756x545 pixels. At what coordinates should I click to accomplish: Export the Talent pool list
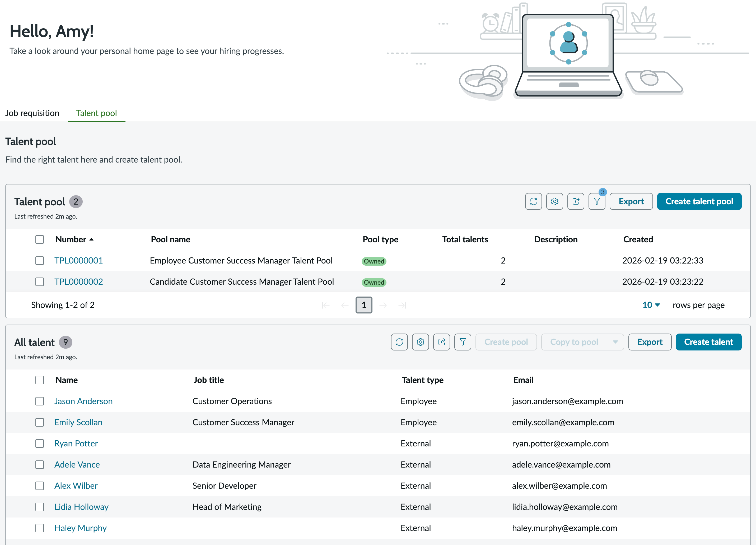tap(631, 201)
